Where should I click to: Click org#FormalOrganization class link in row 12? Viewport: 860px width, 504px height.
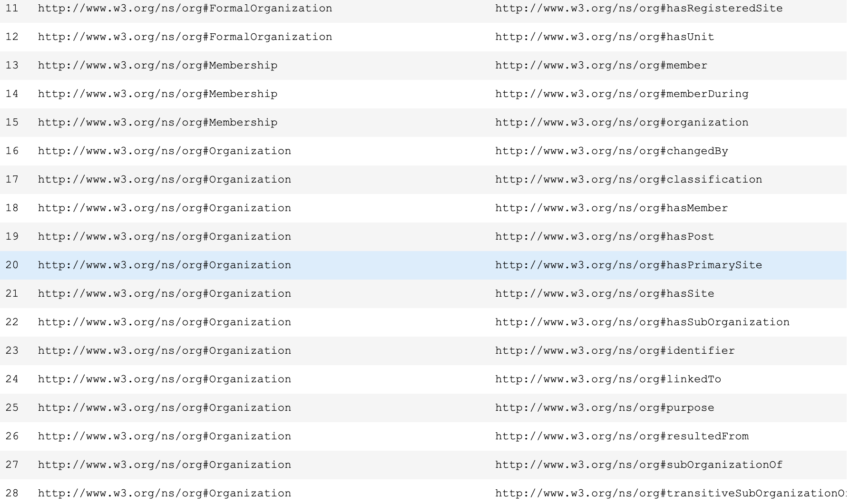[185, 37]
